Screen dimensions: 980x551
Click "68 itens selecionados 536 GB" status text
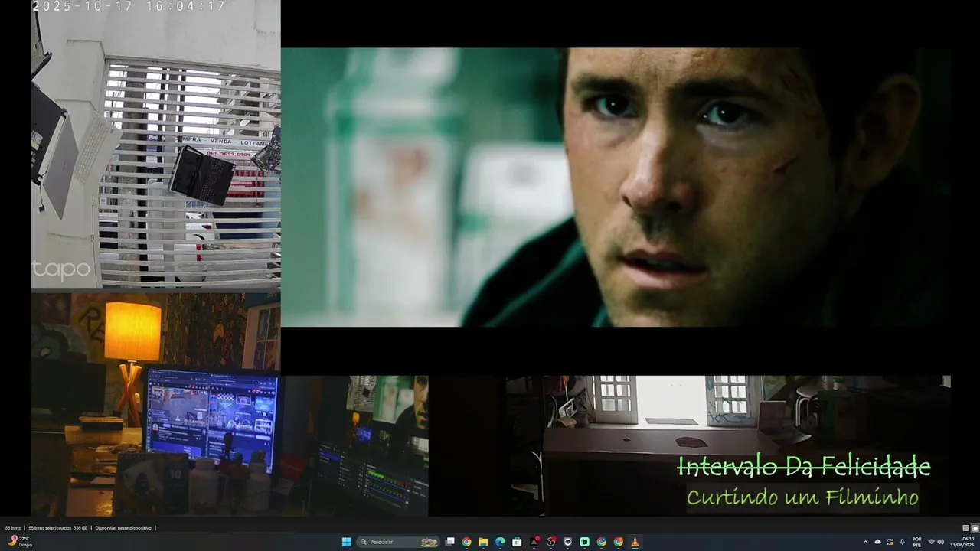tap(58, 528)
